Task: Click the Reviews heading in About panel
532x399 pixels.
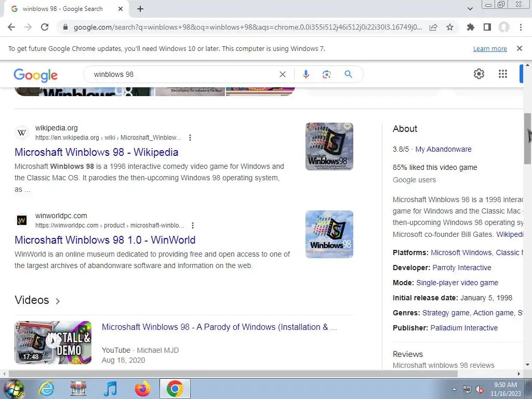Action: (x=407, y=354)
